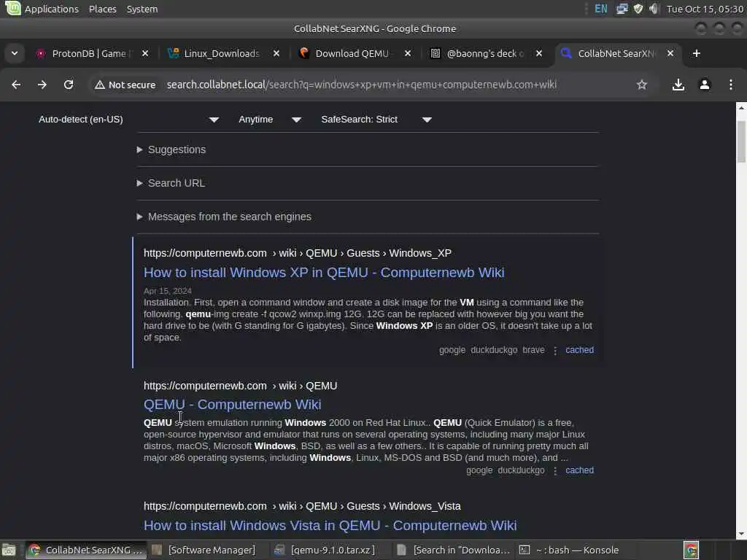Click the Linux Mint logo icon
The image size is (747, 560).
tap(13, 8)
